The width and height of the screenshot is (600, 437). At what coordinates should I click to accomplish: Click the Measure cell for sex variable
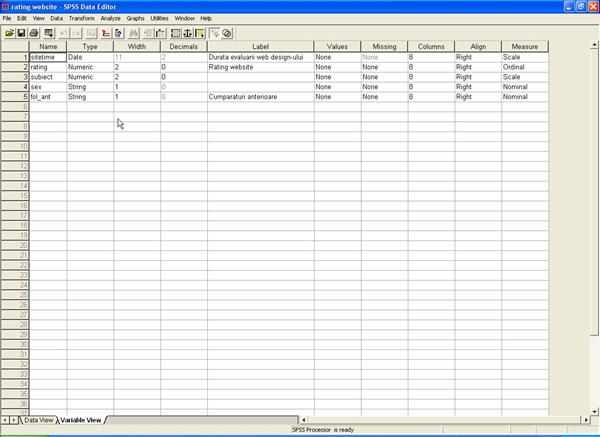524,87
